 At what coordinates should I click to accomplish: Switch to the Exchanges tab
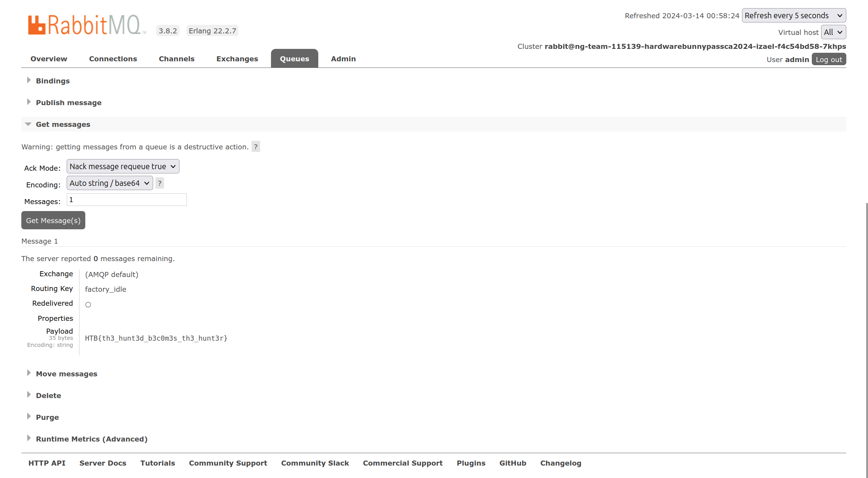(237, 59)
